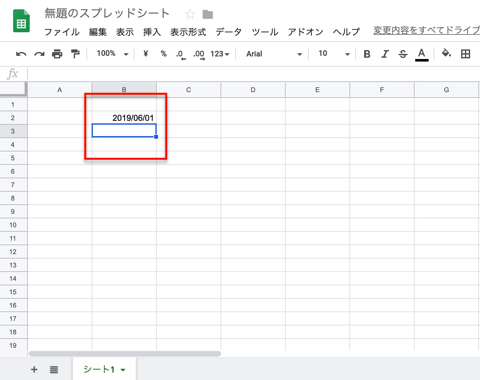The height and width of the screenshot is (380, 480).
Task: Click the save status link to Drive
Action: 426,31
